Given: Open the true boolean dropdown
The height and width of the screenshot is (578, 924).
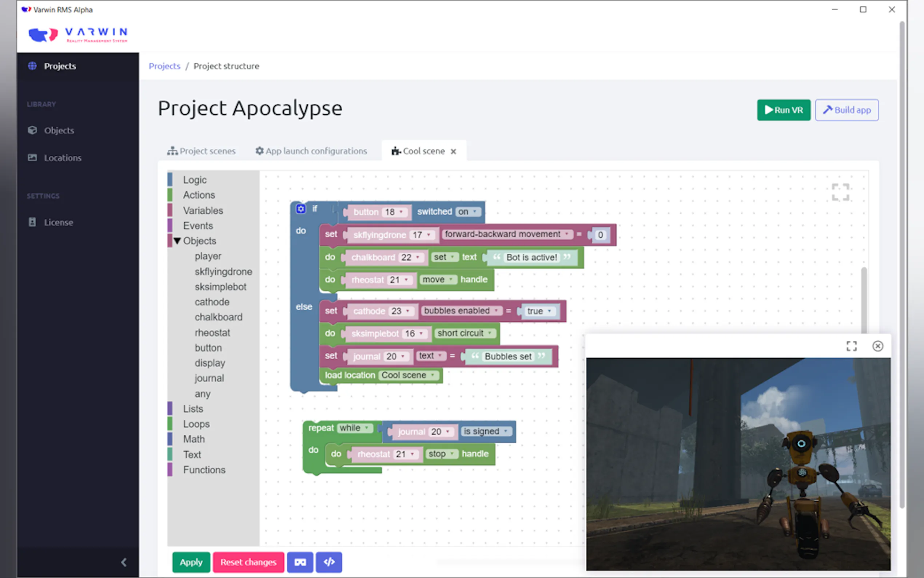Looking at the screenshot, I should 539,311.
